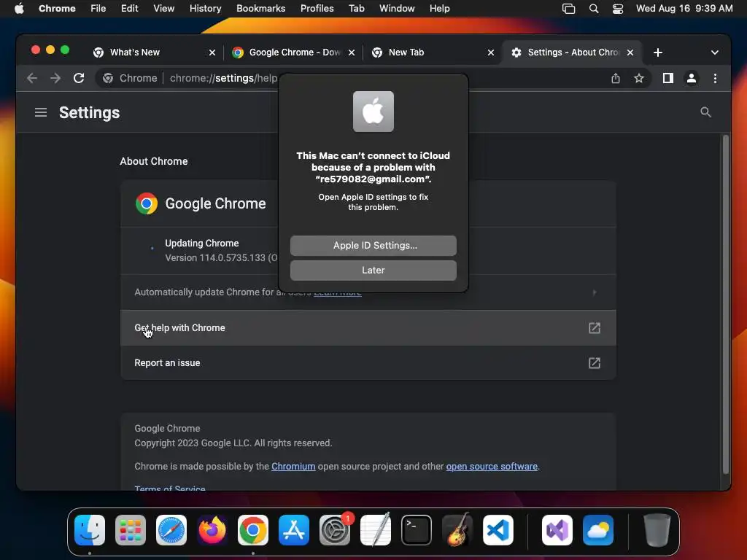Click Report an issue row
The width and height of the screenshot is (747, 560).
click(x=368, y=363)
